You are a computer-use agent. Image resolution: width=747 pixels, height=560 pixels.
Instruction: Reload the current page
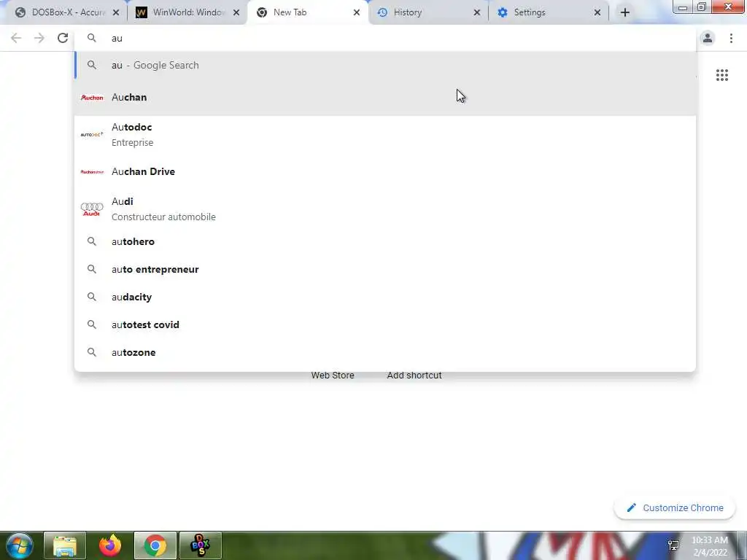(63, 38)
